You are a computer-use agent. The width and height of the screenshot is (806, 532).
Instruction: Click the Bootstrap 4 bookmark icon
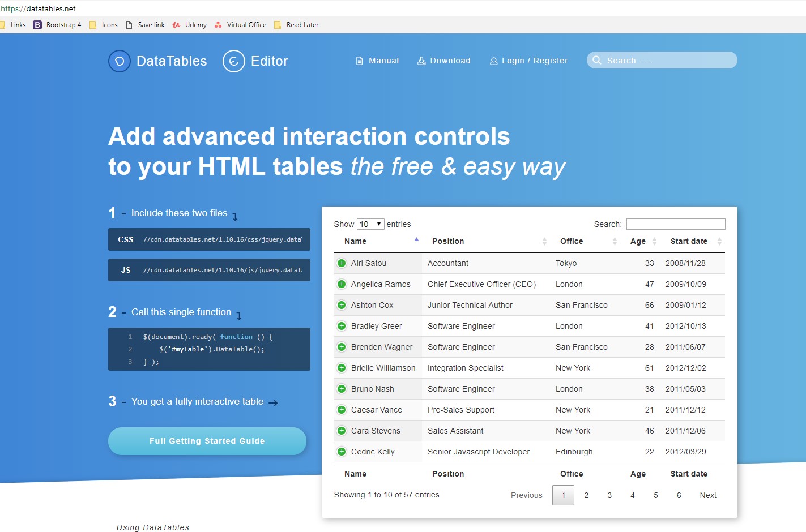tap(37, 24)
